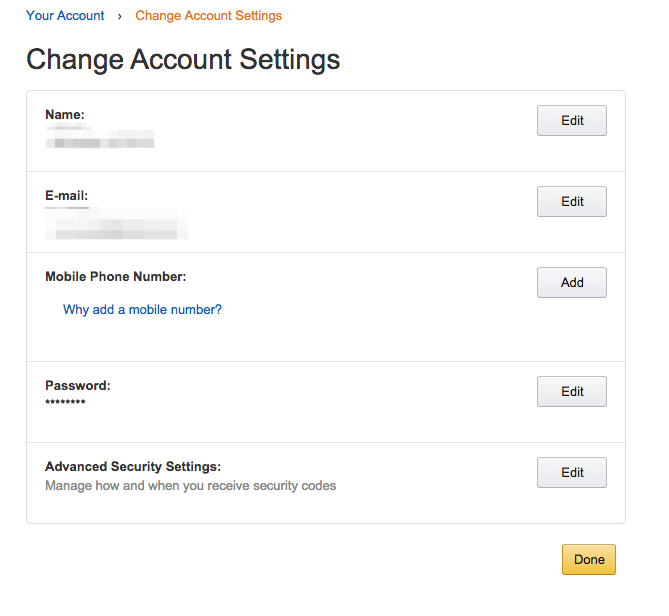Click the 'Password:' field label

pos(78,386)
